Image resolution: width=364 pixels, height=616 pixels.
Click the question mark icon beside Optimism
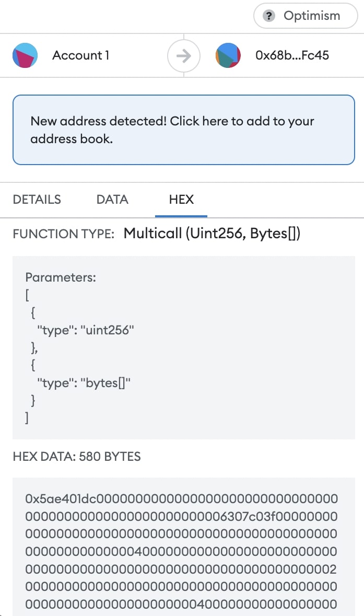pyautogui.click(x=269, y=16)
